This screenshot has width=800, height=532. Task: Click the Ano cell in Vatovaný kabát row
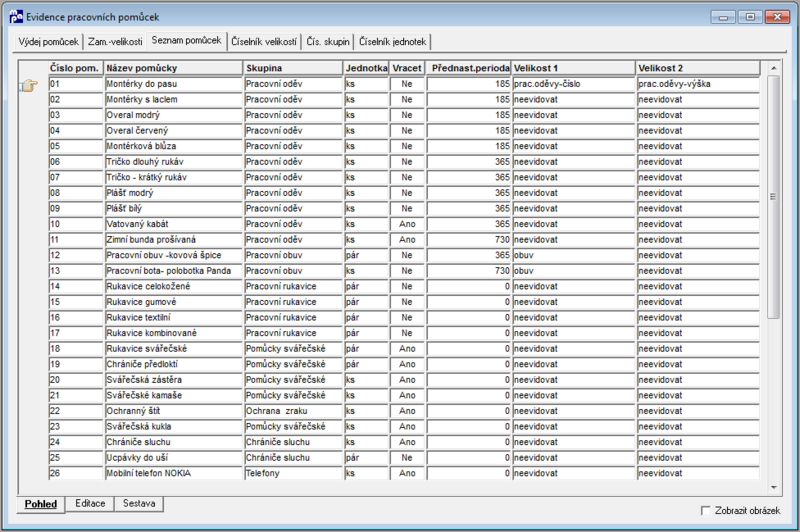tap(407, 224)
